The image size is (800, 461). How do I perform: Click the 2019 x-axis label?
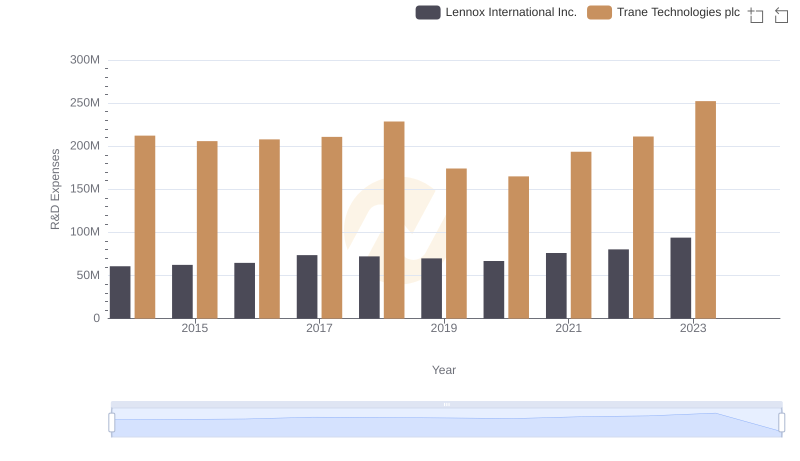point(444,328)
